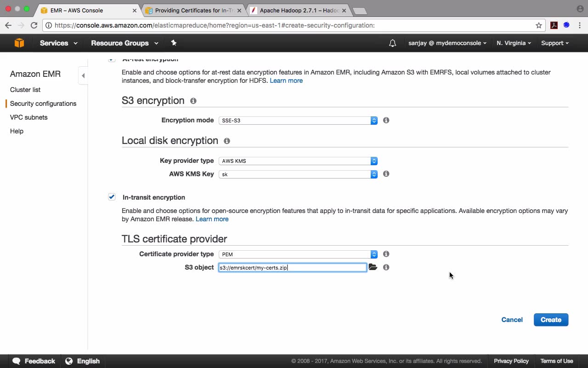588x368 pixels.
Task: Click info icon beside Encryption mode dropdown
Action: tap(386, 120)
